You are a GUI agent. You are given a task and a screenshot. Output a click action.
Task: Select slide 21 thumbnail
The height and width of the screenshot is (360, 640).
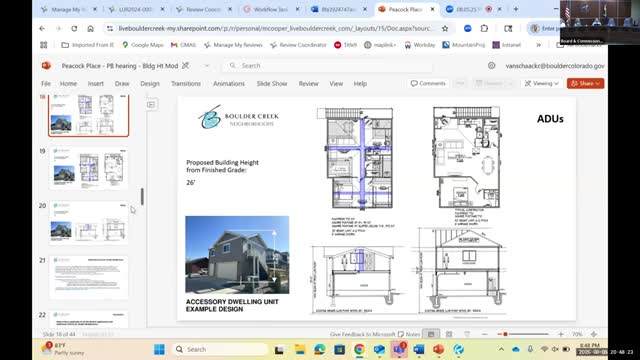point(89,278)
